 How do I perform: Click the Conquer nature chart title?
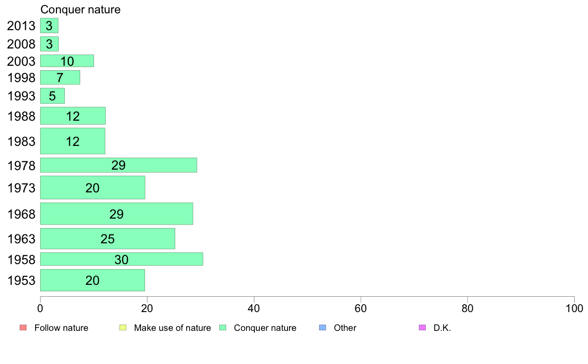click(81, 9)
